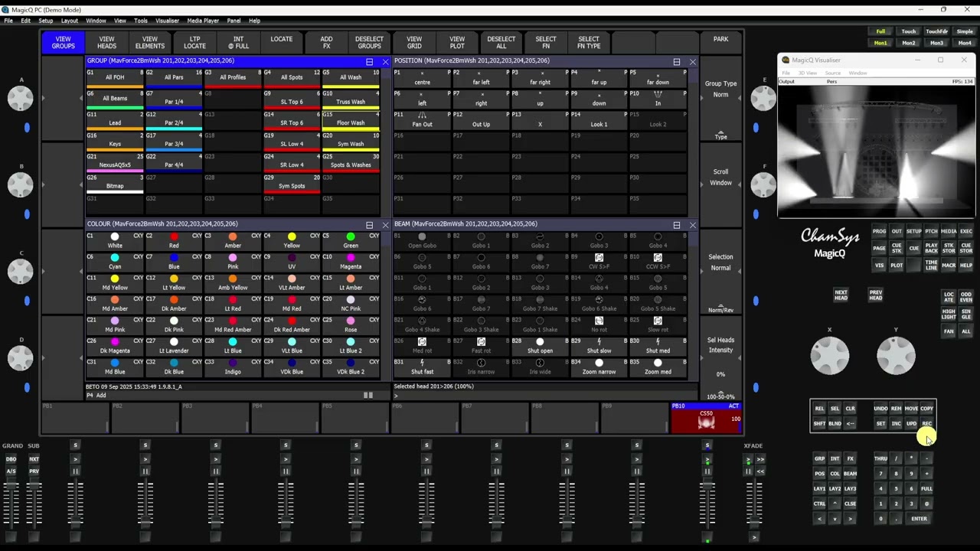Click the NEXT HEAD button
The height and width of the screenshot is (551, 980).
click(841, 295)
